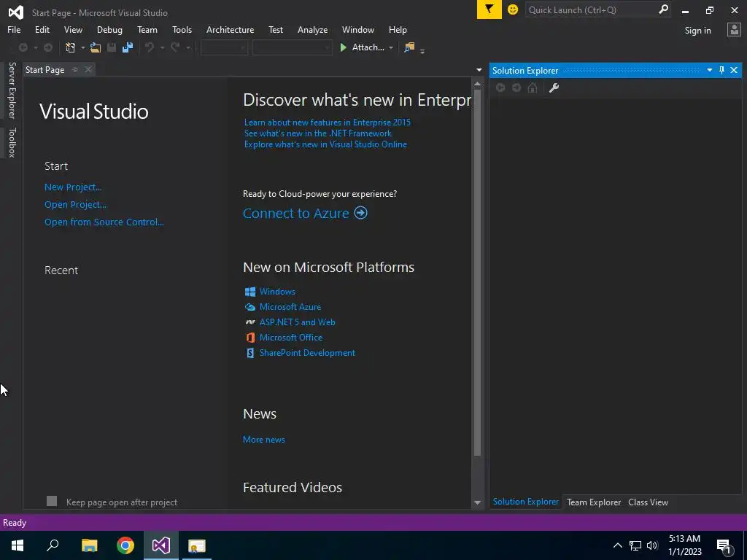Click the Quick Launch search field
Viewport: 747px width, 560px height.
(591, 9)
